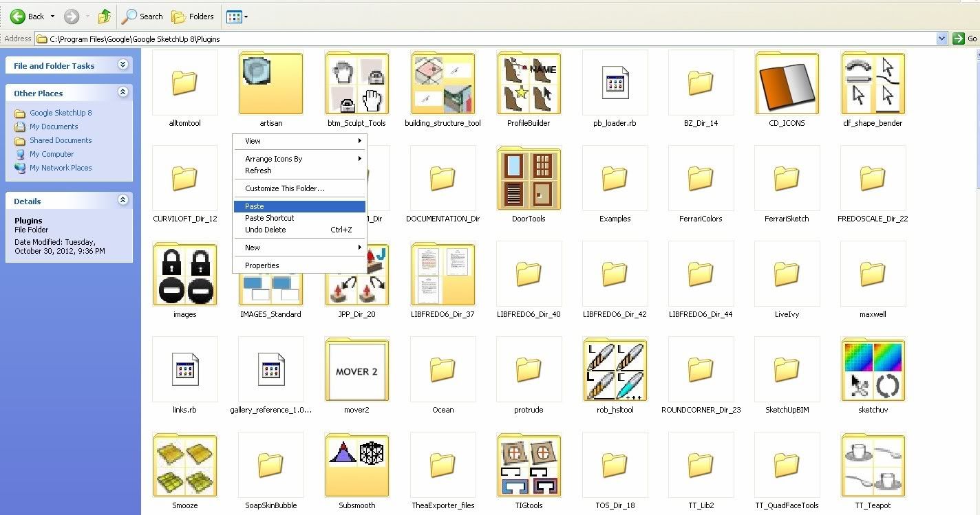Select the clf_shape_bender folder
The width and height of the screenshot is (980, 515).
pyautogui.click(x=873, y=89)
